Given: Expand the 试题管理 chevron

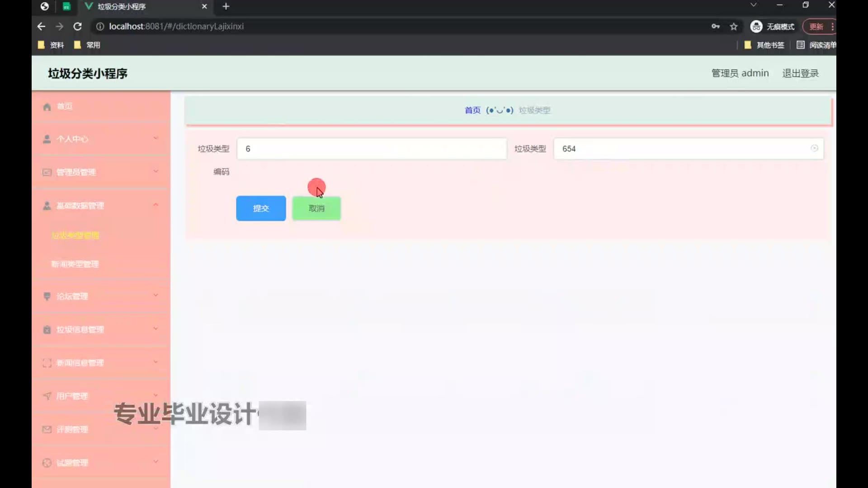Looking at the screenshot, I should 156,462.
